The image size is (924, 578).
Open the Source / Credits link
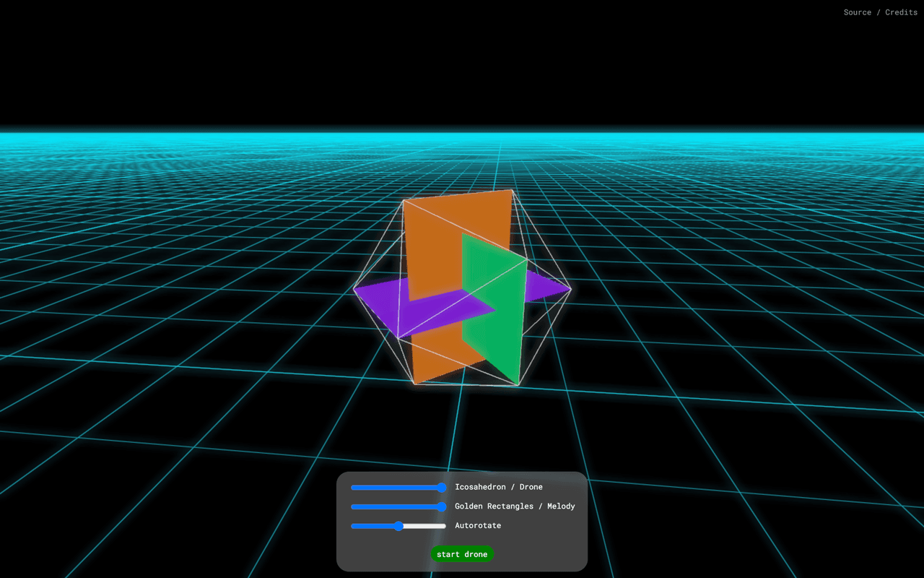pyautogui.click(x=880, y=12)
